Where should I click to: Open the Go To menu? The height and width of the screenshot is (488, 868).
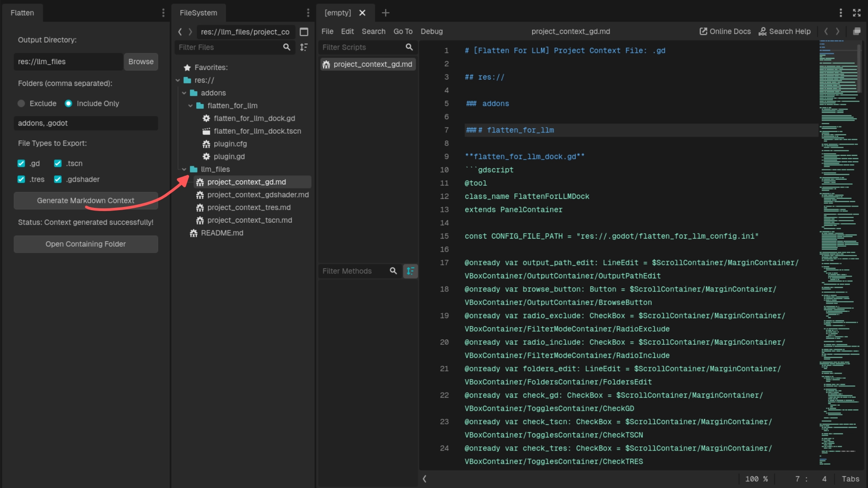(402, 32)
